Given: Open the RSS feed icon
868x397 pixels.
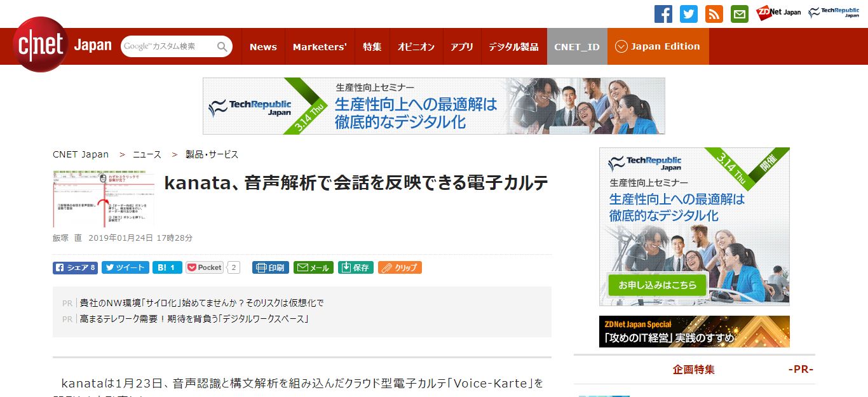Looking at the screenshot, I should point(714,14).
